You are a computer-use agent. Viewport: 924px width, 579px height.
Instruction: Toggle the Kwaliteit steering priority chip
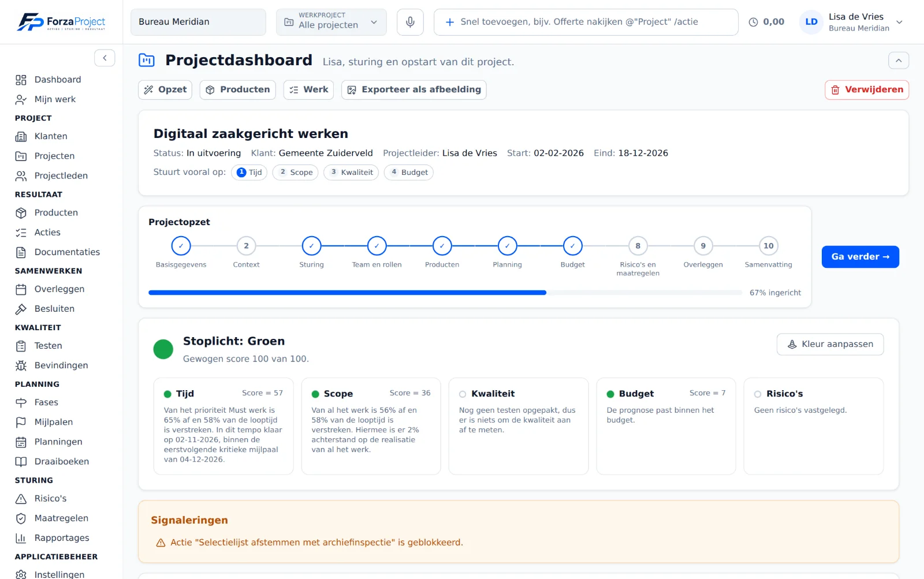point(351,172)
